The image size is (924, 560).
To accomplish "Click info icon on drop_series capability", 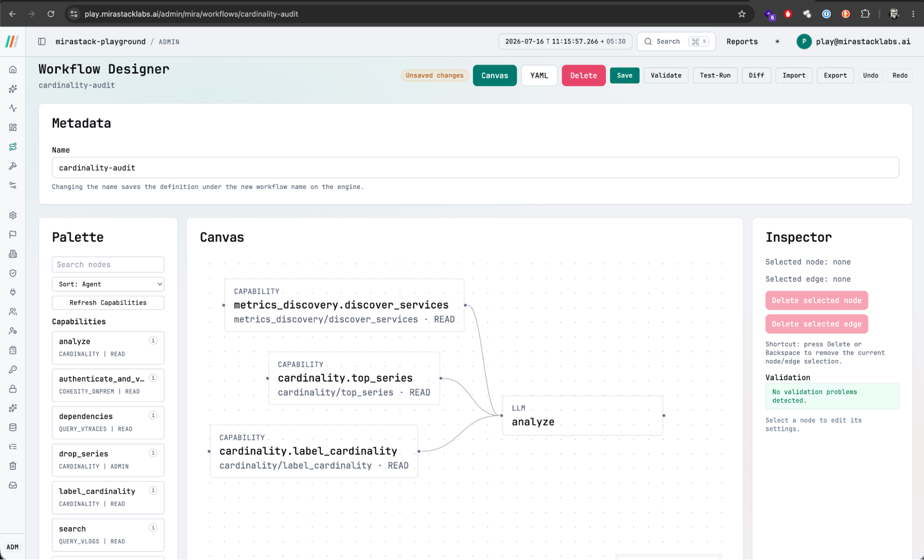I will pyautogui.click(x=153, y=453).
